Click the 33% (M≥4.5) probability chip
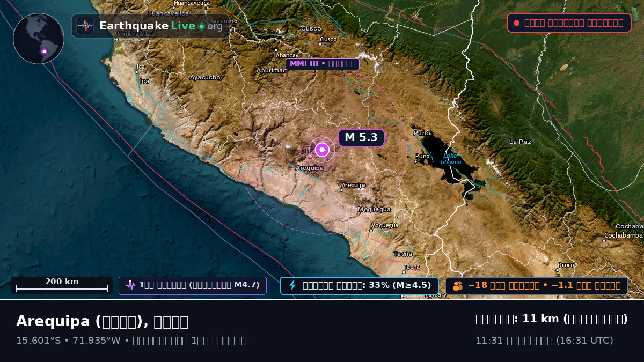This screenshot has width=644, height=362. pos(359,285)
